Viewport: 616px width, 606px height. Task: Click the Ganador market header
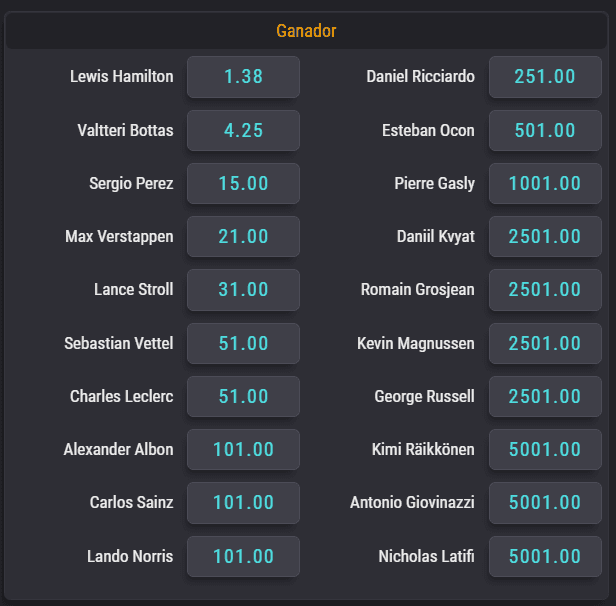pos(306,31)
